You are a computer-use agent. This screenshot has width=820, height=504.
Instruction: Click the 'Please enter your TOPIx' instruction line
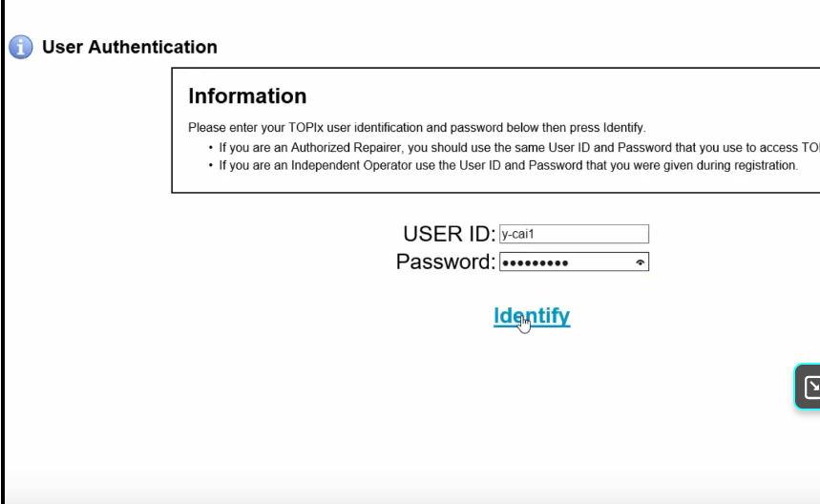(417, 128)
